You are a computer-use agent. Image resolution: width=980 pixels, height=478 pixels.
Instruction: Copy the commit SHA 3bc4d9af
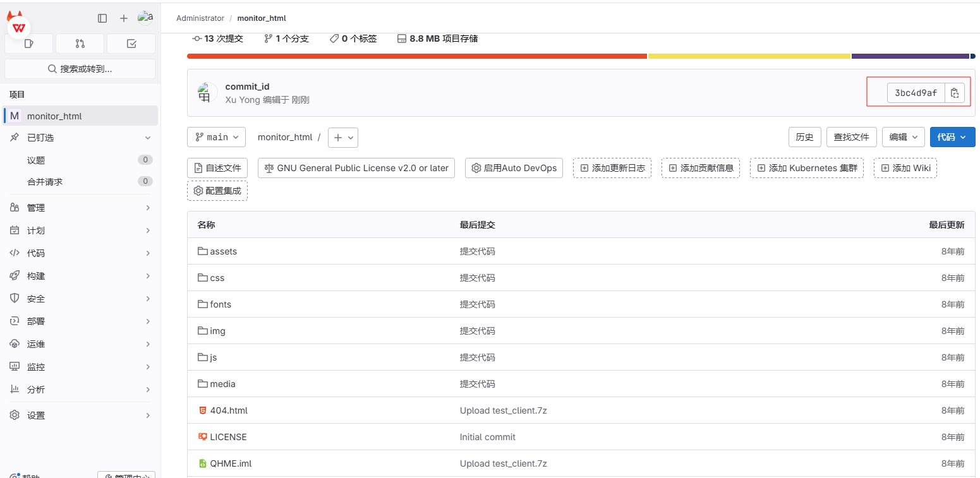955,93
